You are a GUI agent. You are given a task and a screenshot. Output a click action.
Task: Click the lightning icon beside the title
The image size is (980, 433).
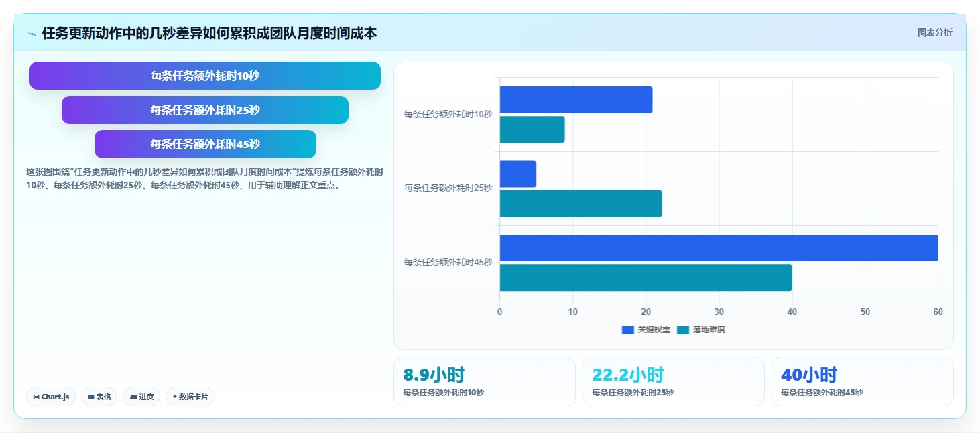pyautogui.click(x=32, y=33)
